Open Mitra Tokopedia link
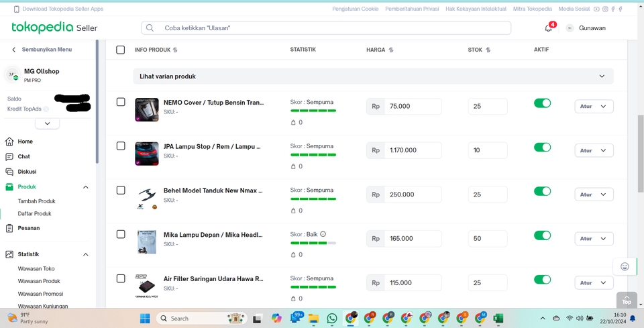The image size is (644, 328). click(532, 9)
